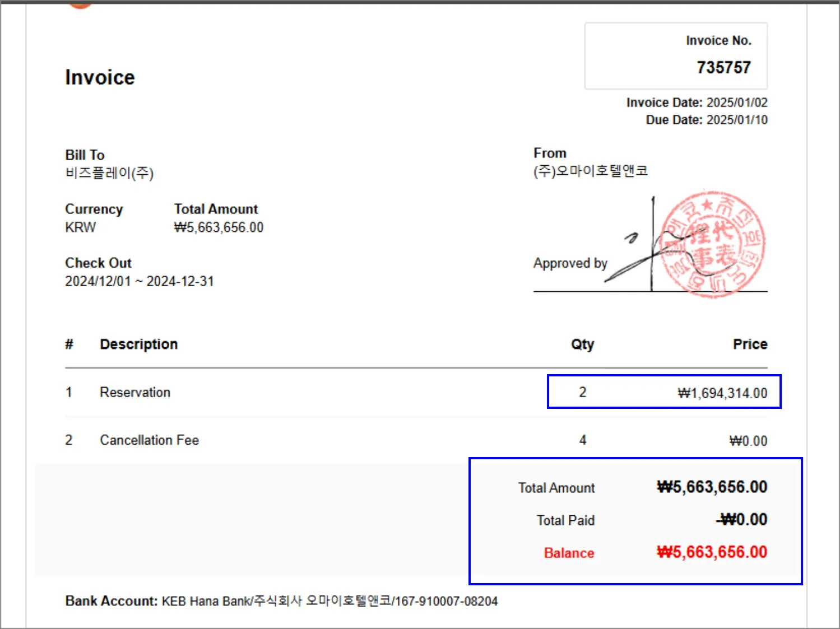Select the From company name (주)오마이호텔앤코
Screen dimensions: 840x629
590,171
